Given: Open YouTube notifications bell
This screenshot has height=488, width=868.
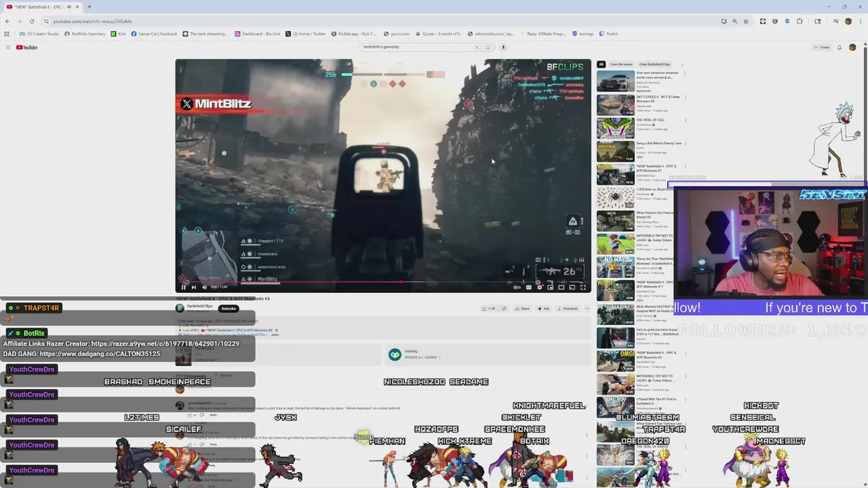Looking at the screenshot, I should 840,47.
